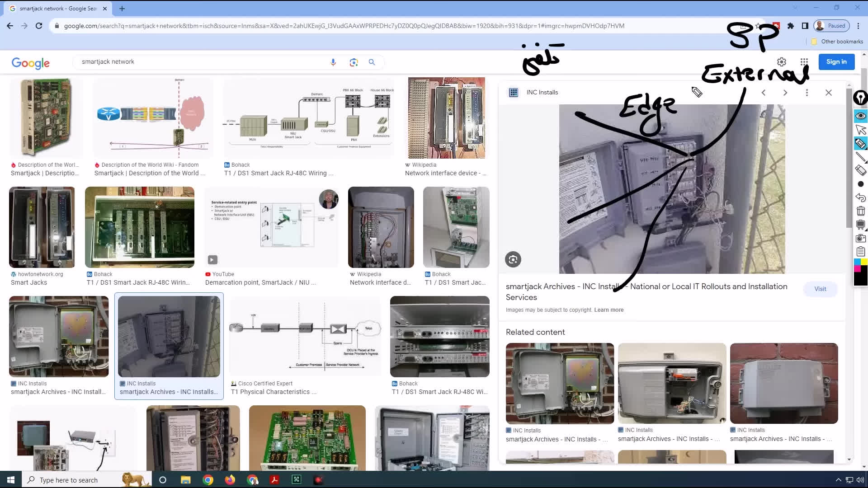Close the smartjack network tab

(x=105, y=9)
